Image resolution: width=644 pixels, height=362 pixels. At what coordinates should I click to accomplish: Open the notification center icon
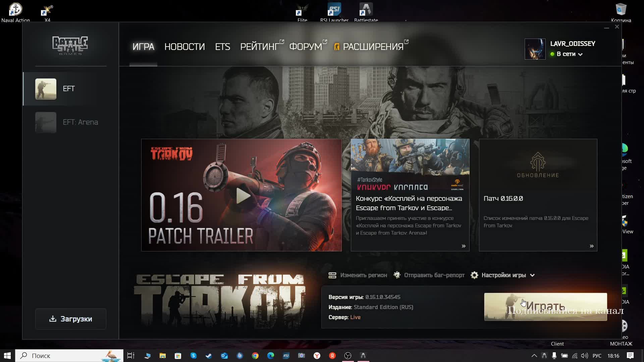630,356
